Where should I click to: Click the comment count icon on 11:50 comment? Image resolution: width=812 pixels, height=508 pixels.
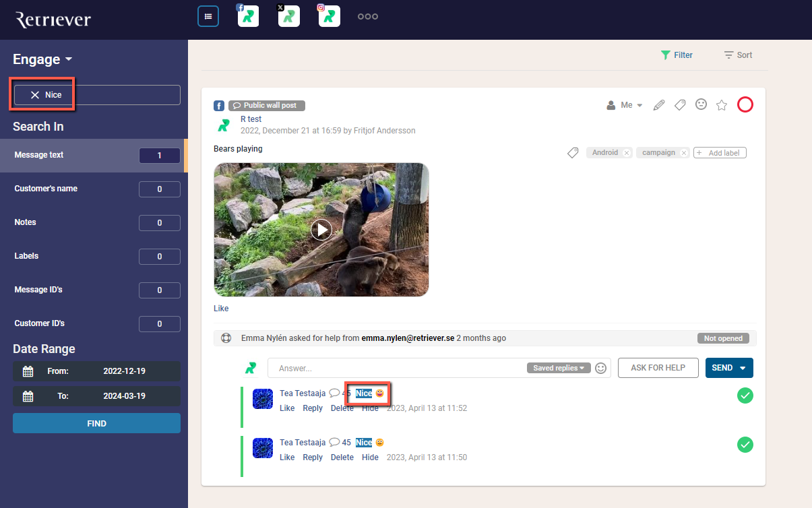334,443
